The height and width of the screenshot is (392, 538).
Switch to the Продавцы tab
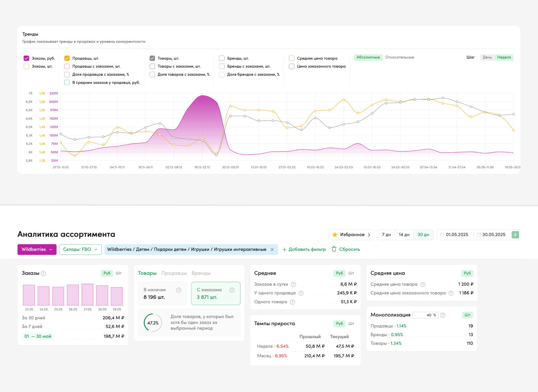(x=174, y=273)
